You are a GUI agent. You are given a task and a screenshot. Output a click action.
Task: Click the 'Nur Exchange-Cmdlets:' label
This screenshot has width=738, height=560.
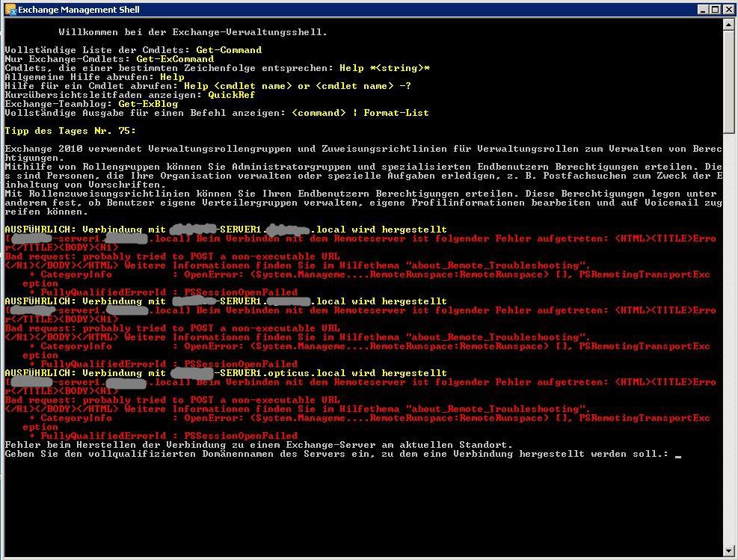[68, 59]
